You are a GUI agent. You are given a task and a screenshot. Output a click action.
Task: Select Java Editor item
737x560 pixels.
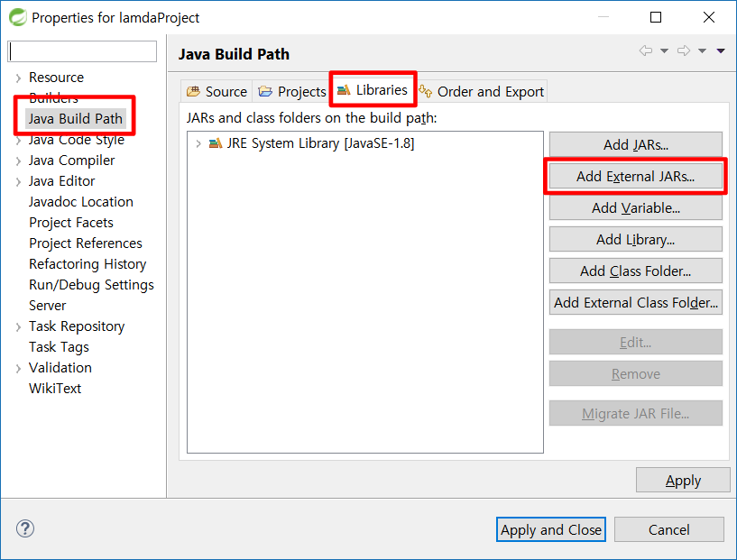[61, 181]
